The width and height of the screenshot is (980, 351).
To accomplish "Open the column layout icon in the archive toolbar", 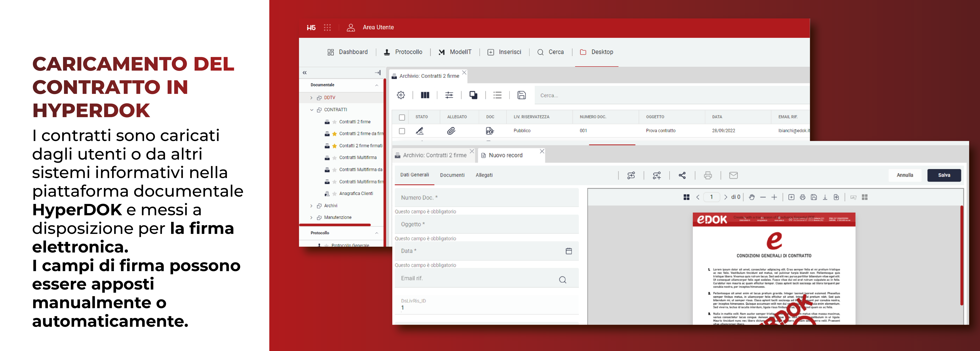I will tap(425, 95).
